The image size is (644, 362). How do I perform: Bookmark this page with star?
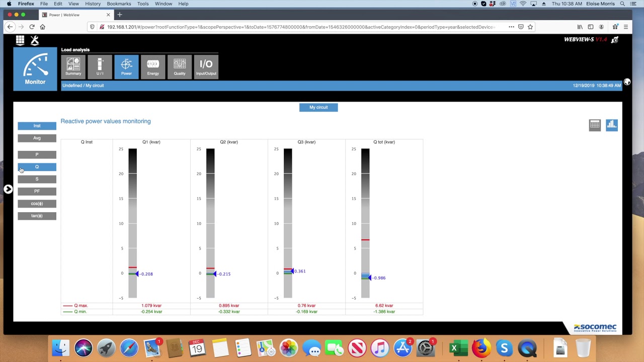(530, 27)
